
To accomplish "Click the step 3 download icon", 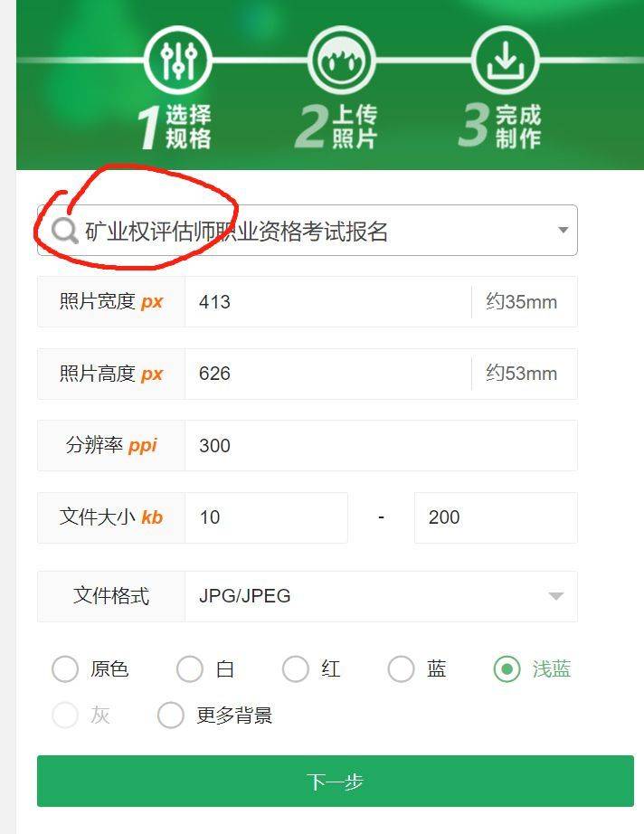I will click(x=506, y=60).
